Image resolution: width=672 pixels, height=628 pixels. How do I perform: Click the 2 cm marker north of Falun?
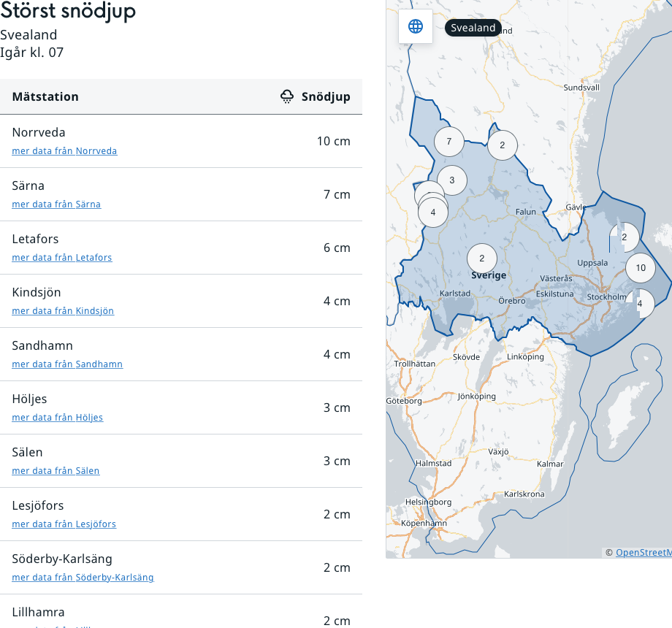point(503,145)
